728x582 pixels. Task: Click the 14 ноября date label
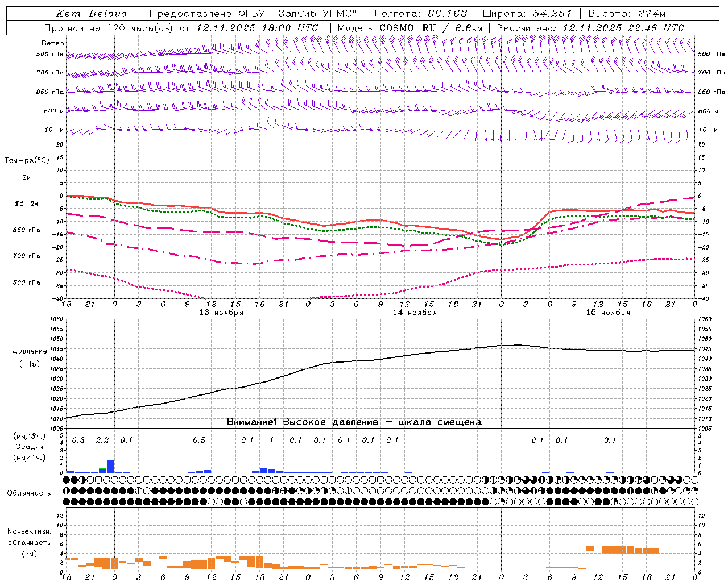point(415,313)
